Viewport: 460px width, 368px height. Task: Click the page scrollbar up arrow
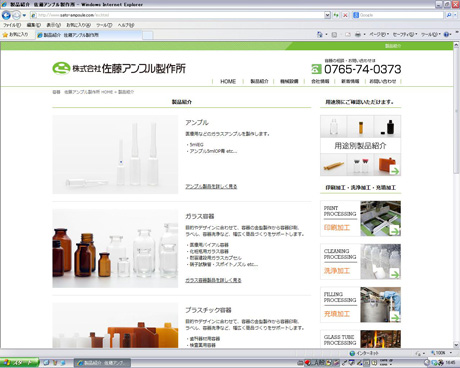point(456,45)
